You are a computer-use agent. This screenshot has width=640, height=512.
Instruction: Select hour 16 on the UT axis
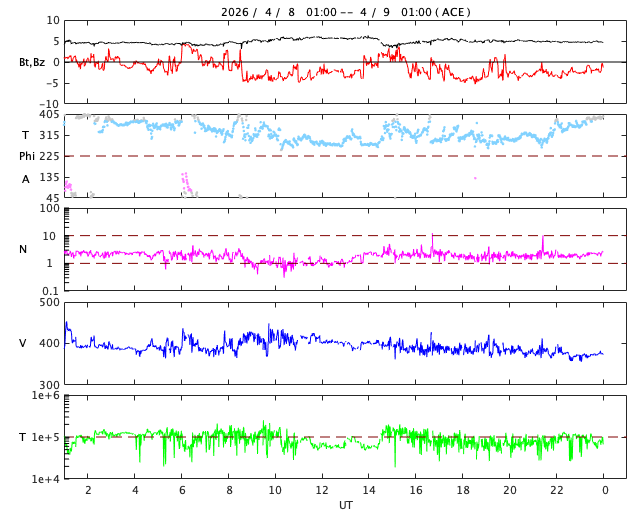[416, 491]
